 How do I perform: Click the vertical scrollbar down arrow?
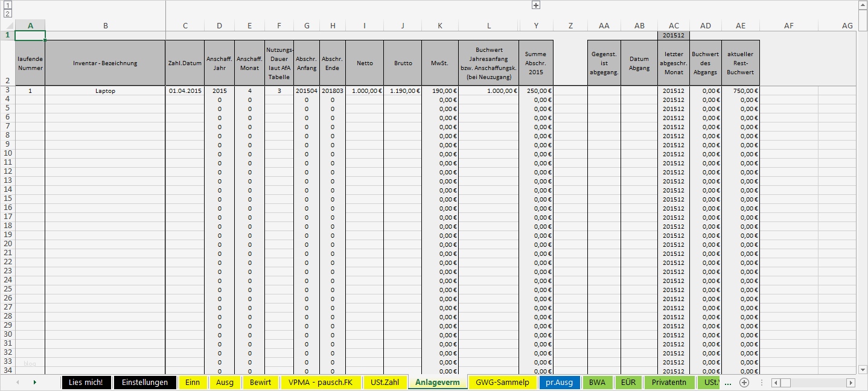tap(861, 370)
